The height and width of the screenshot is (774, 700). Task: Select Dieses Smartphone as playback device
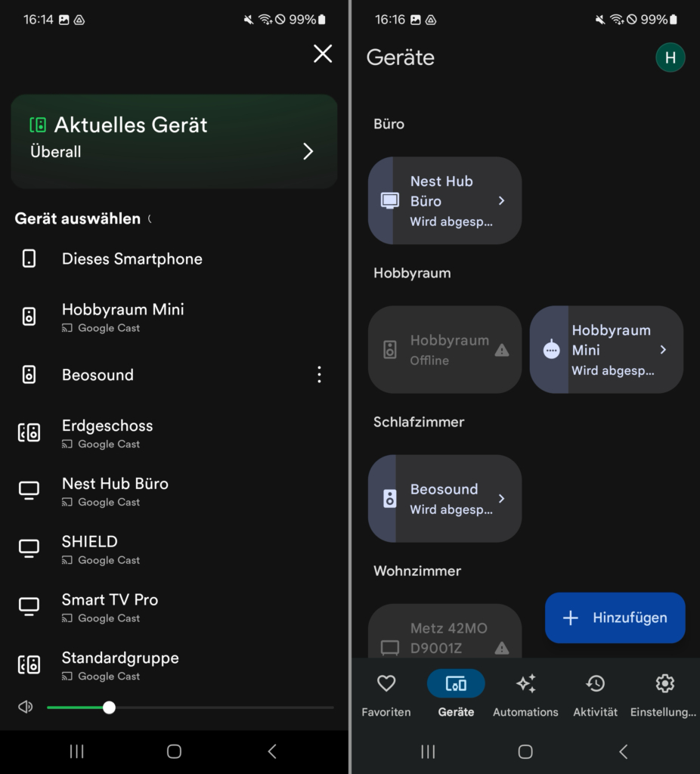[x=132, y=259]
